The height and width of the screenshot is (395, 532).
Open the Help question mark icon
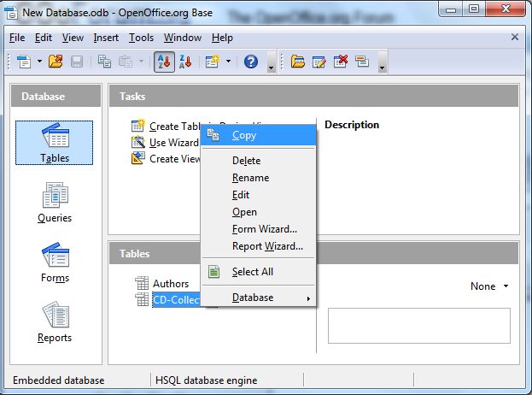(251, 62)
